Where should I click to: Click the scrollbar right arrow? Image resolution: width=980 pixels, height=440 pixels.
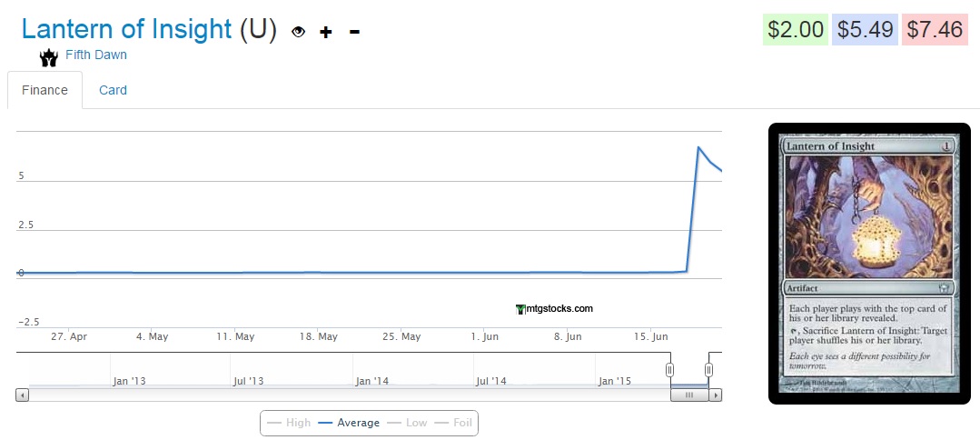pyautogui.click(x=716, y=395)
